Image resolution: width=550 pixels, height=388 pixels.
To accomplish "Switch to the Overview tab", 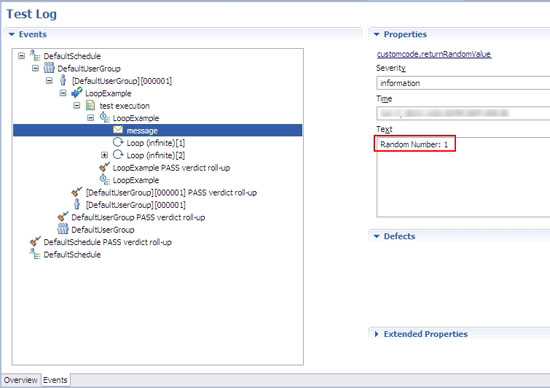I will (x=21, y=380).
